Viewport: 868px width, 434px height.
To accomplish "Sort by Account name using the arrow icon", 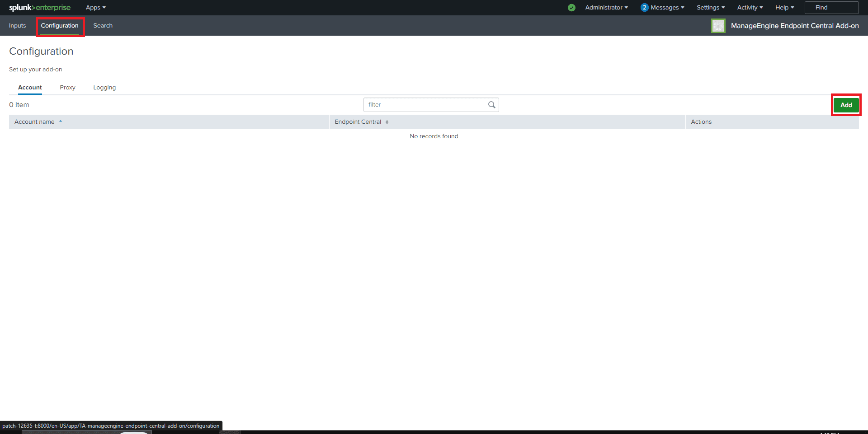I will click(x=61, y=121).
